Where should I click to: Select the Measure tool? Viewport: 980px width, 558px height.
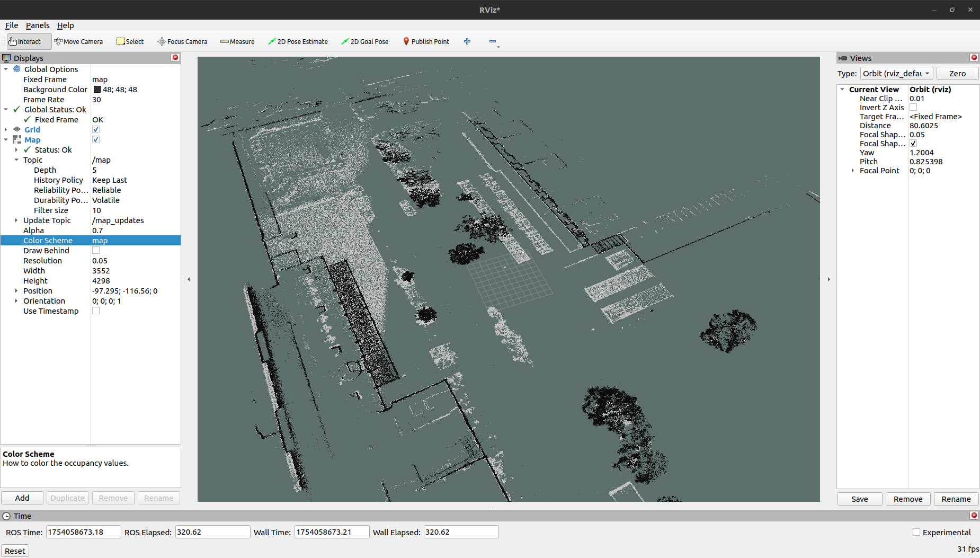click(x=237, y=41)
